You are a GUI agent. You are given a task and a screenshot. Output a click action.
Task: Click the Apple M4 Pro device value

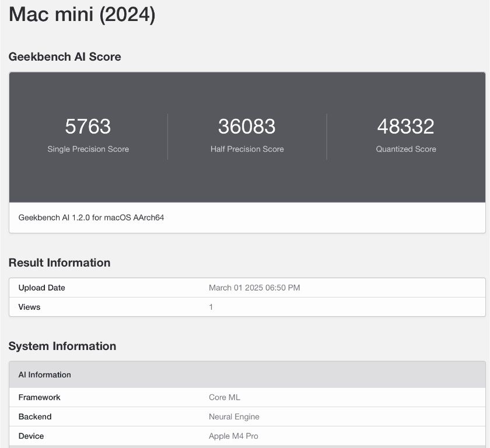[233, 436]
